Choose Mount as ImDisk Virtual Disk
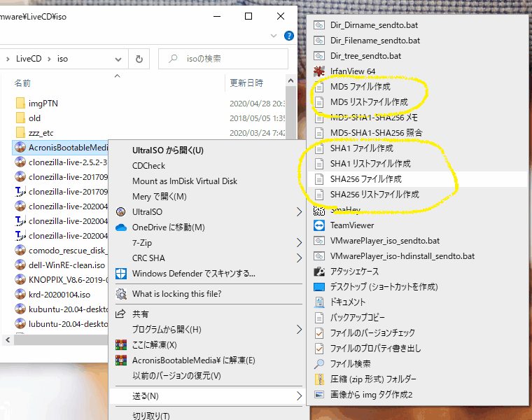 point(185,181)
